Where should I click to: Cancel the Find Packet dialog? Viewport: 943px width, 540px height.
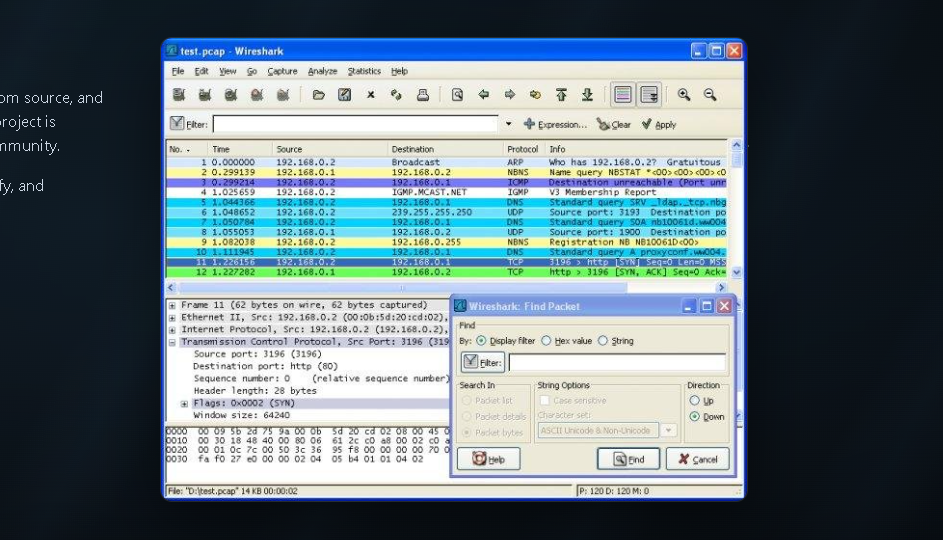click(x=698, y=459)
